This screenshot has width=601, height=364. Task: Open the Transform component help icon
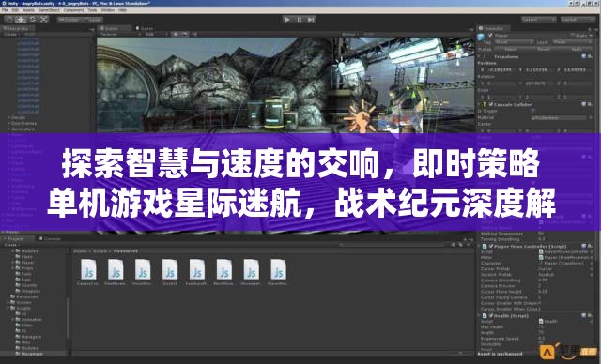click(x=584, y=56)
